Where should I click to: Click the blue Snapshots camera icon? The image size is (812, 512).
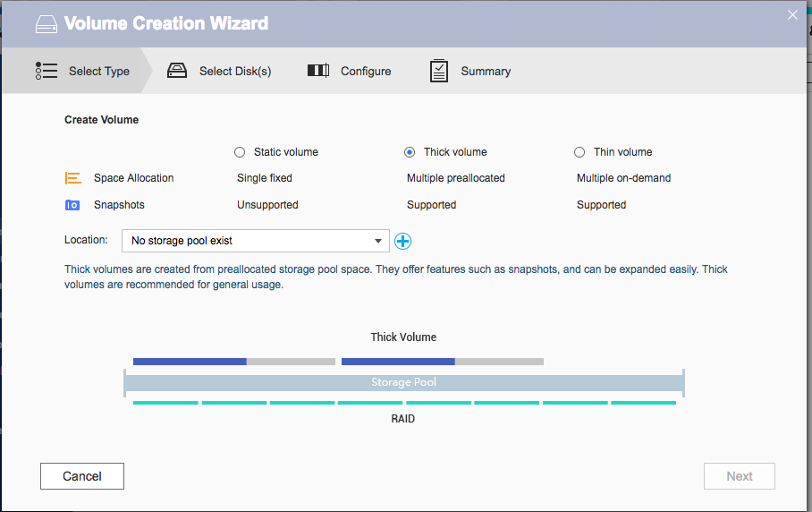click(73, 205)
